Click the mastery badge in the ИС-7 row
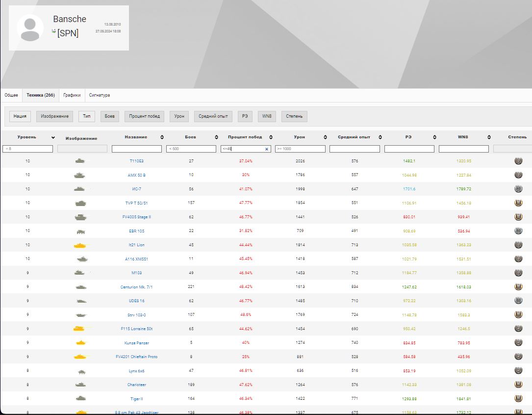 coord(518,189)
